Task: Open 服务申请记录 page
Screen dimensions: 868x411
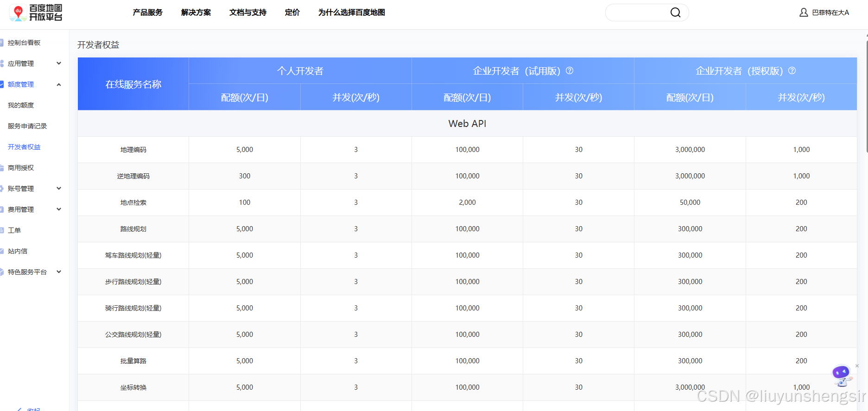Action: click(27, 126)
